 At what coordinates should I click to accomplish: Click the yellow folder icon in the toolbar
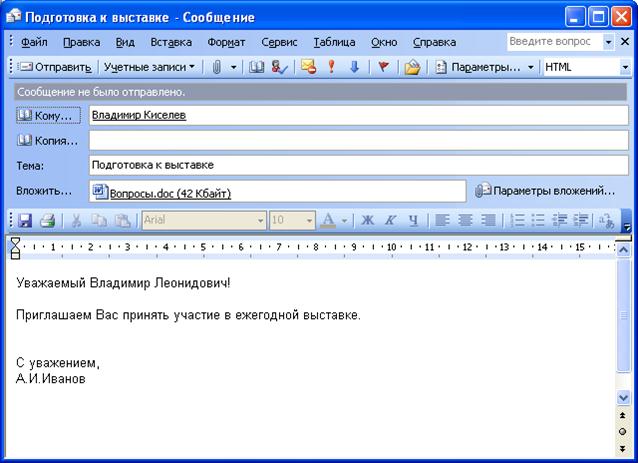tap(412, 67)
